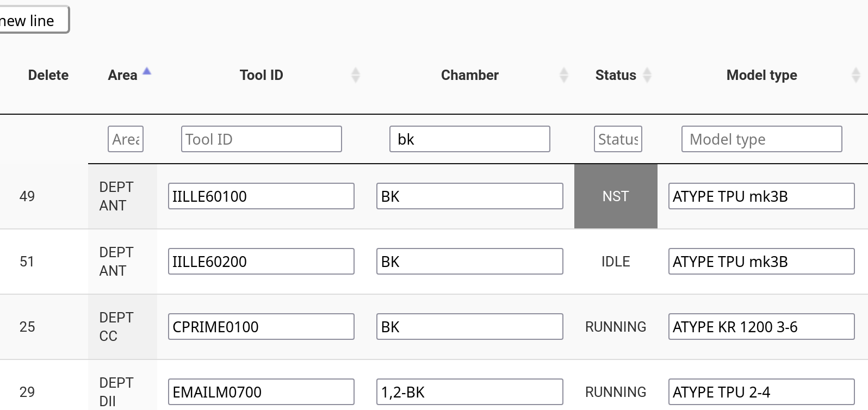Edit Chamber field showing 1,2-BK

click(x=470, y=392)
